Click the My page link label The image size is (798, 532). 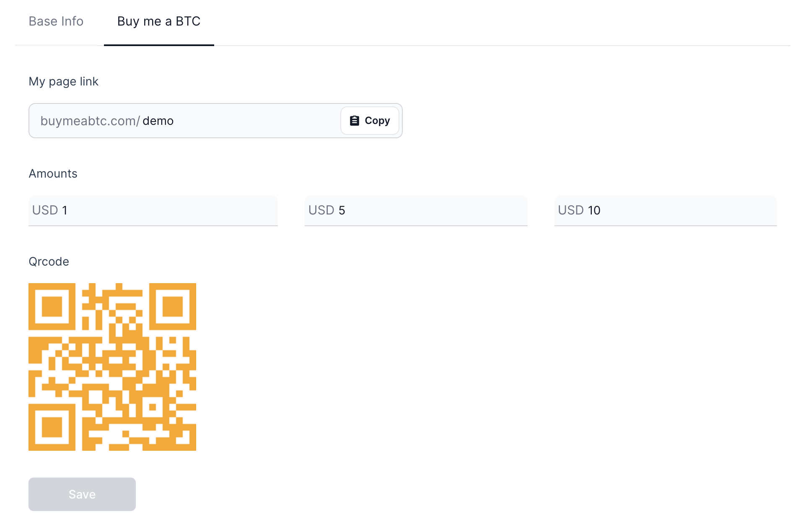pos(63,81)
